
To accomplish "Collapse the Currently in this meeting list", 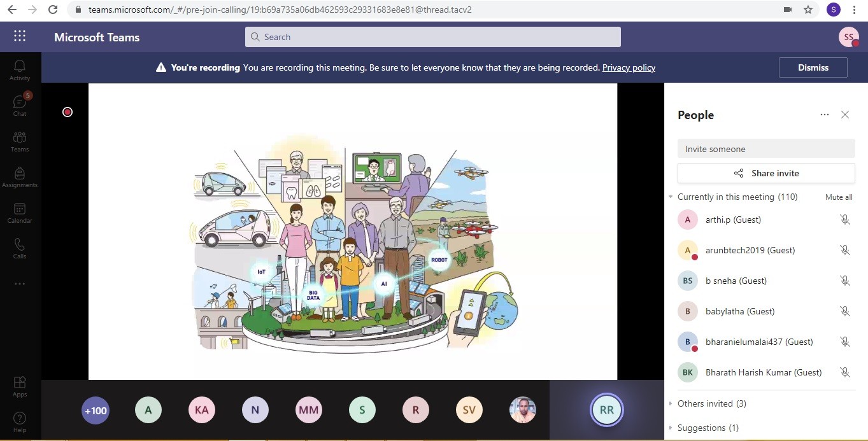I will click(671, 197).
